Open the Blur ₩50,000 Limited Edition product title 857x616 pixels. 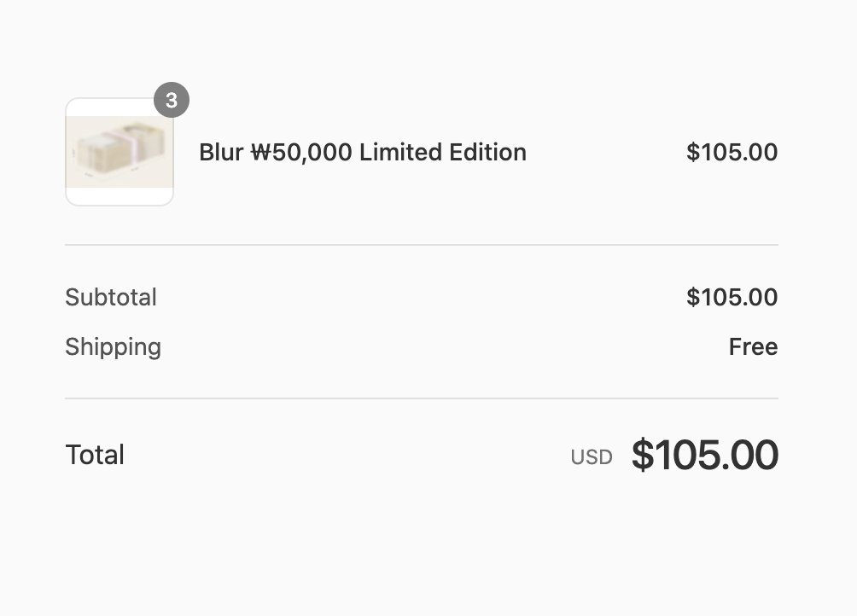[x=362, y=153]
